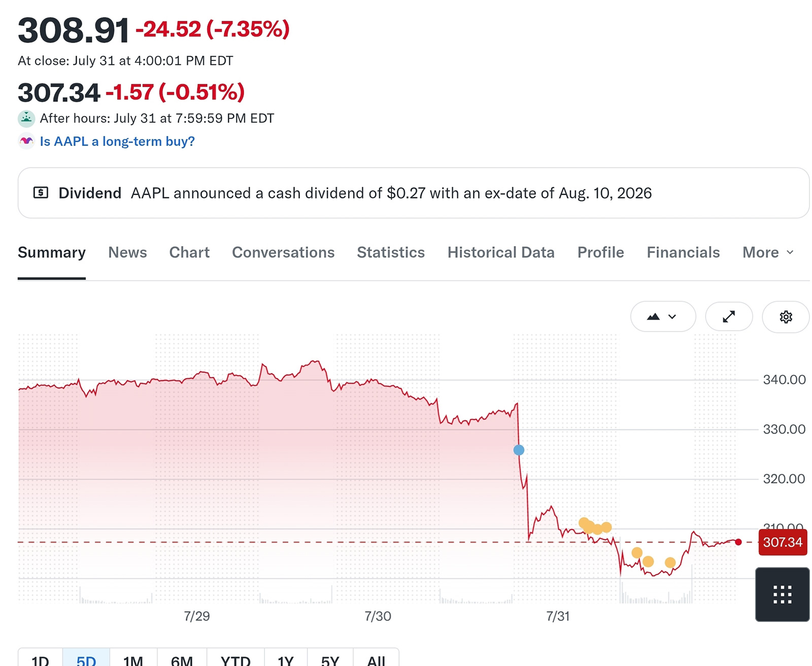Click the after-hours moon icon
Image resolution: width=812 pixels, height=666 pixels.
[x=26, y=119]
